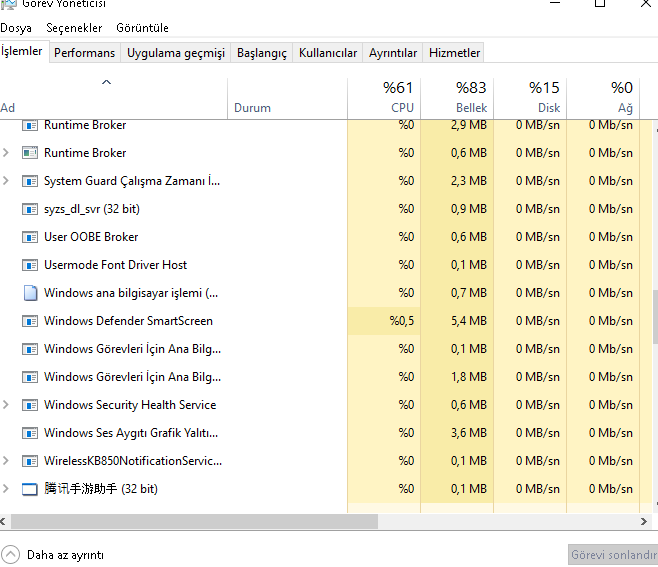Click the %0,5 CPU value cell
This screenshot has height=567, width=658.
pyautogui.click(x=384, y=321)
